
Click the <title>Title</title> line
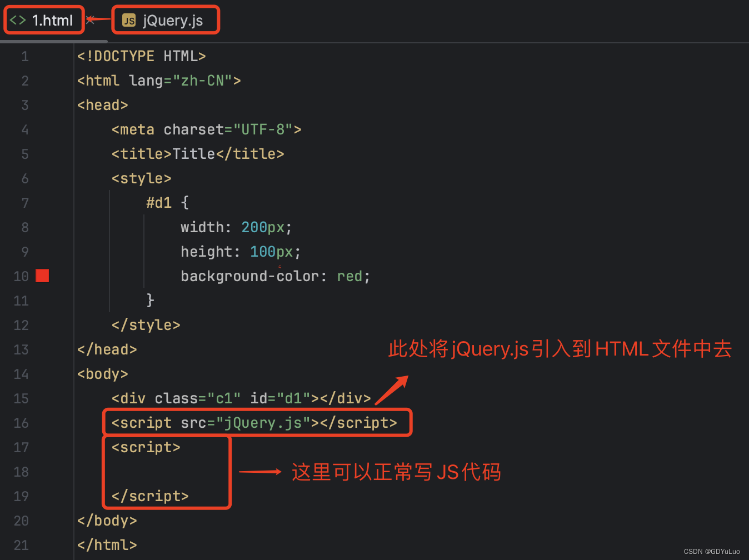(198, 154)
